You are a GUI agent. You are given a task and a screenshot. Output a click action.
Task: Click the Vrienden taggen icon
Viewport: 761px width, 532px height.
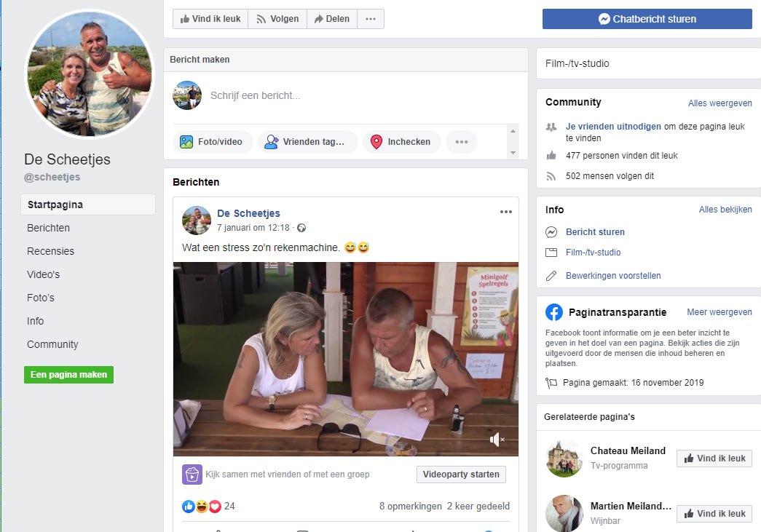coord(273,141)
